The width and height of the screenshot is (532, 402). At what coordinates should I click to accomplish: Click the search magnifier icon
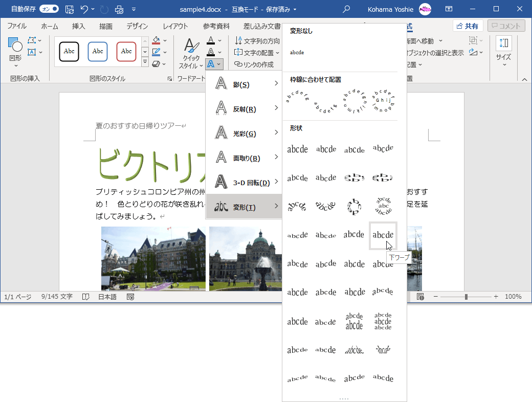point(346,9)
